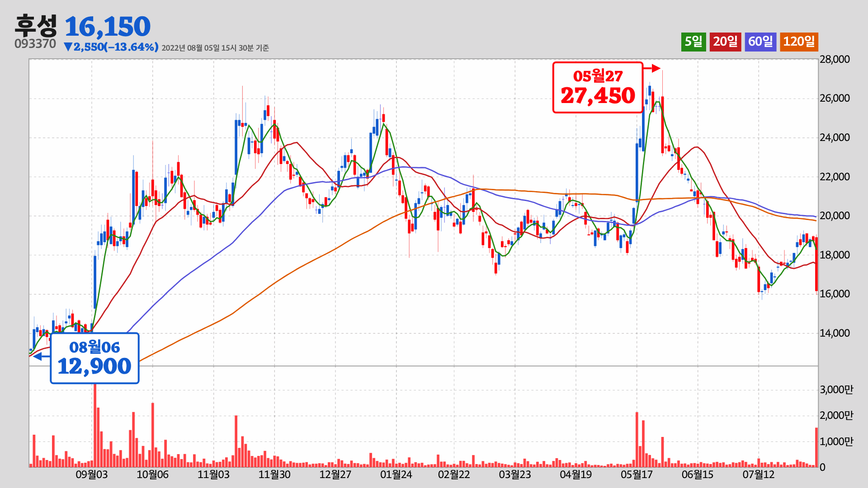This screenshot has height=488, width=868.
Task: Click the current price 16,150
Action: (x=108, y=26)
